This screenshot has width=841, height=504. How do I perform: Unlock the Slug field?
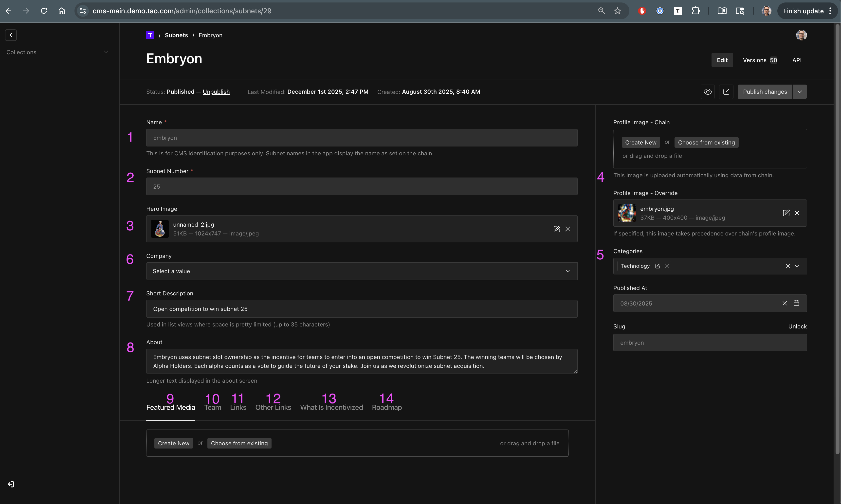pyautogui.click(x=797, y=326)
